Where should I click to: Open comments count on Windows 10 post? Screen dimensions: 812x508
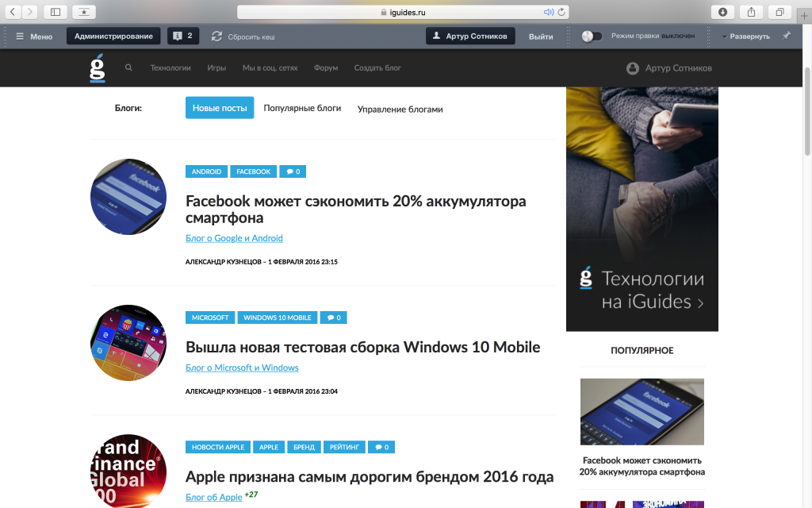tap(334, 317)
